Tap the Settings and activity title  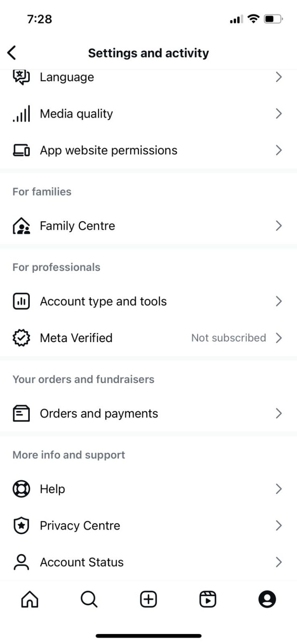tap(148, 53)
